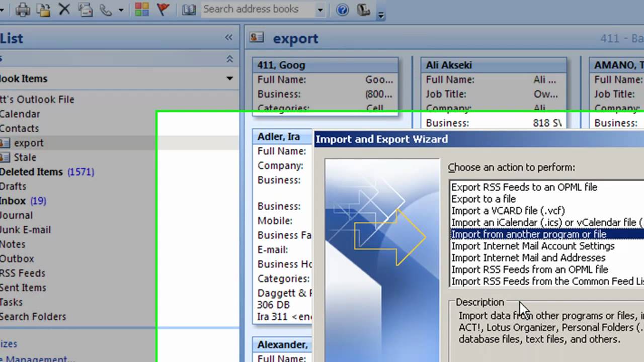Open the Toolbar Options arrow
Viewport: 644px width, 362px height.
coord(381,15)
